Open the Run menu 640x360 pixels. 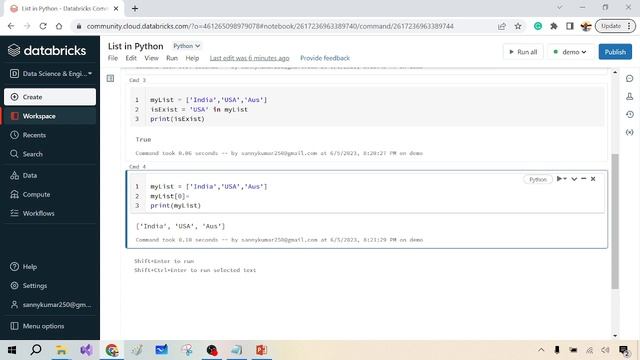pos(172,58)
